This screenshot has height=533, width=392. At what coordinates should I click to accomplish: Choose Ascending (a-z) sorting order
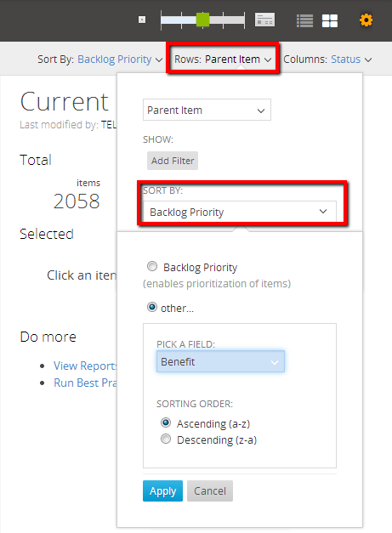pos(166,422)
